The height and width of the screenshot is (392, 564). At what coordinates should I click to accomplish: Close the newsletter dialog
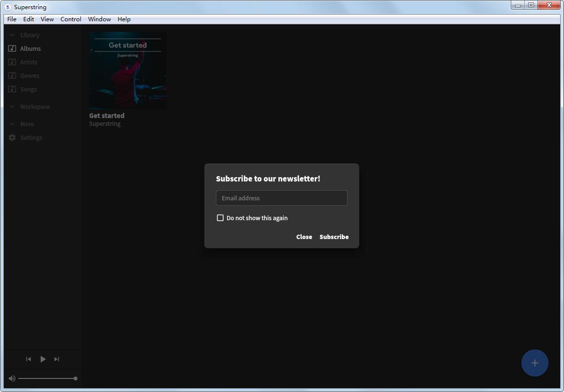[x=304, y=237]
